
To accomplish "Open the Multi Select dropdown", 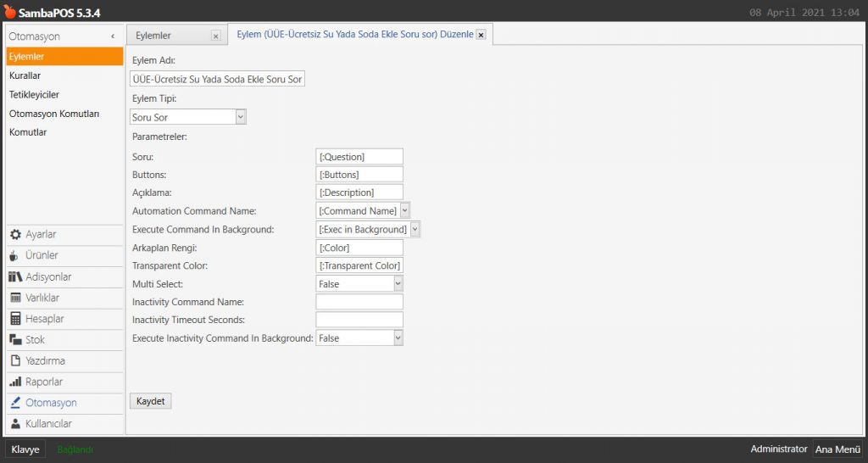I will click(x=398, y=284).
